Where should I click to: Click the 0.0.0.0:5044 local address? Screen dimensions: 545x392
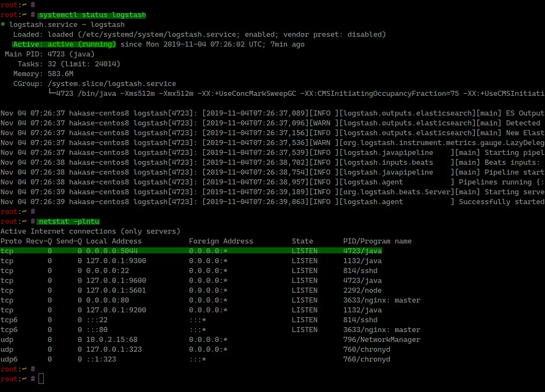pyautogui.click(x=112, y=251)
